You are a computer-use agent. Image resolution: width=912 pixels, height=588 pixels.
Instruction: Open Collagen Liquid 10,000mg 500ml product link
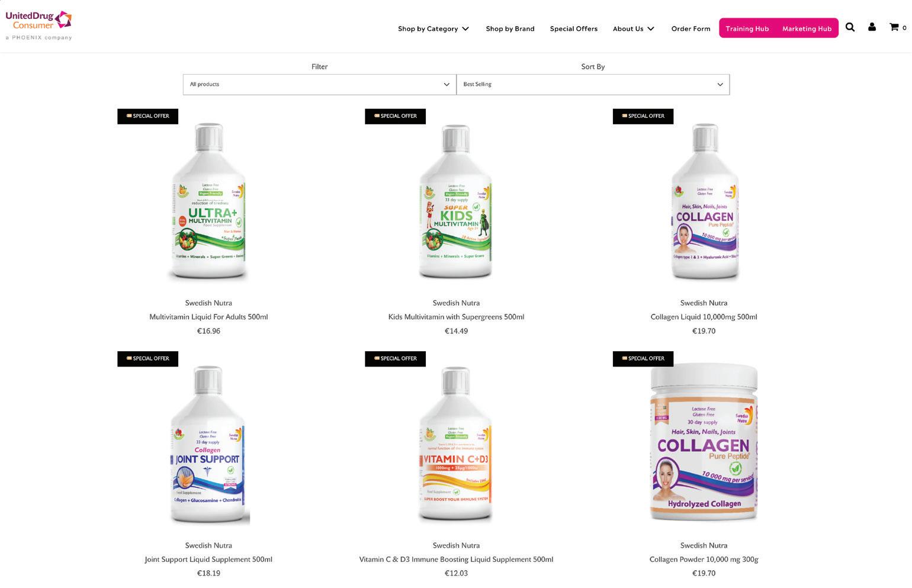pyautogui.click(x=704, y=317)
